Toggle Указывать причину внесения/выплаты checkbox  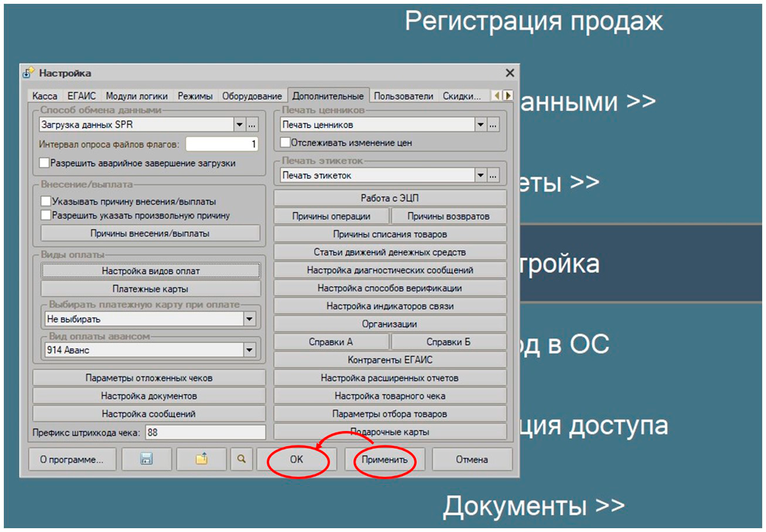pyautogui.click(x=46, y=201)
